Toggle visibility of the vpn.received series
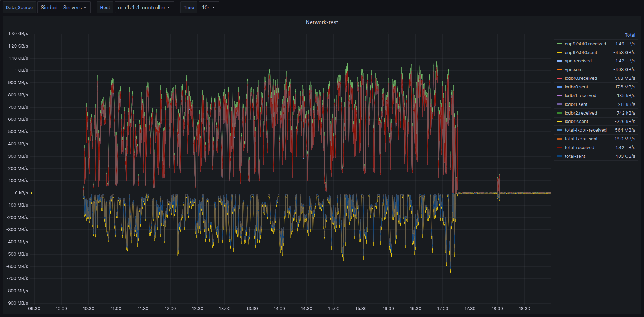This screenshot has width=644, height=317. click(578, 61)
